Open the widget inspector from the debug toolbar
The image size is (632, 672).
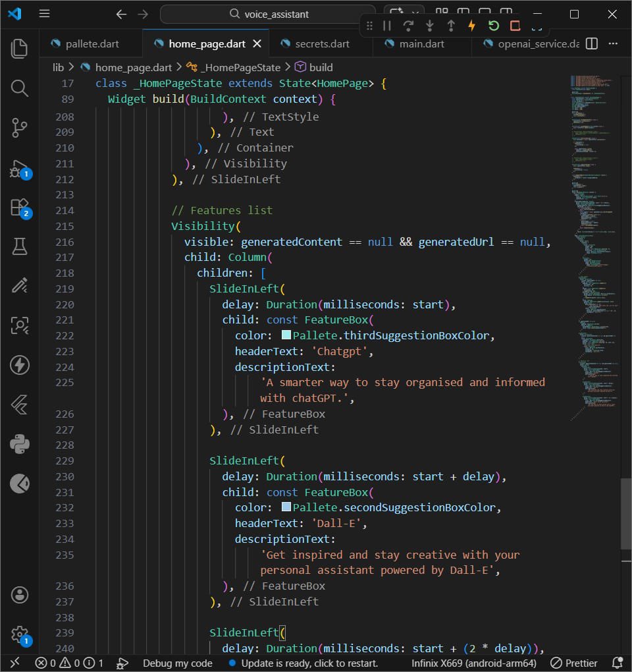point(537,26)
